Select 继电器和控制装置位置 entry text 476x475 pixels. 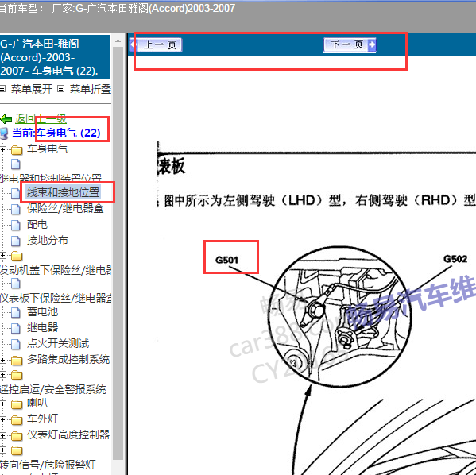[50, 179]
